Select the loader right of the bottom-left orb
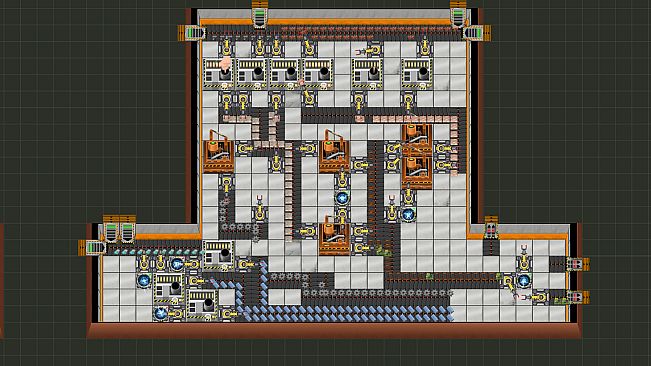This screenshot has height=366, width=651. point(177,313)
